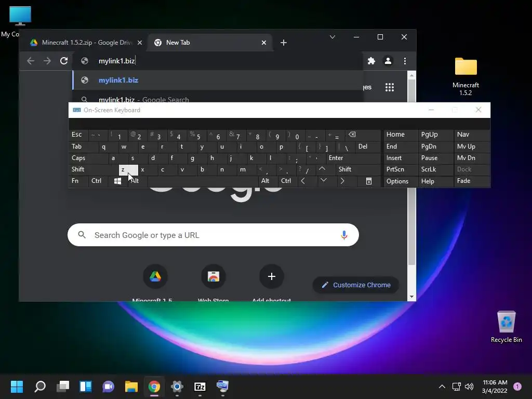Open the Recycle Bin desktop icon

tap(506, 326)
